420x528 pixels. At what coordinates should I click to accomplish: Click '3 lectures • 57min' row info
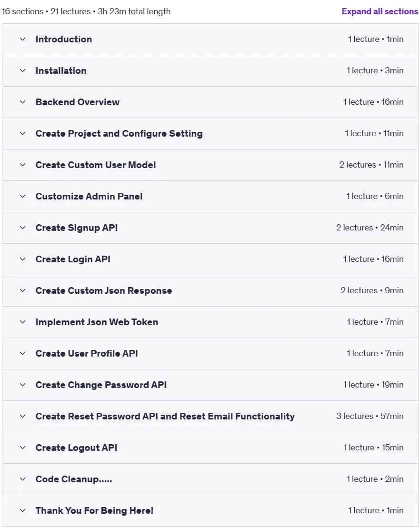tap(370, 416)
